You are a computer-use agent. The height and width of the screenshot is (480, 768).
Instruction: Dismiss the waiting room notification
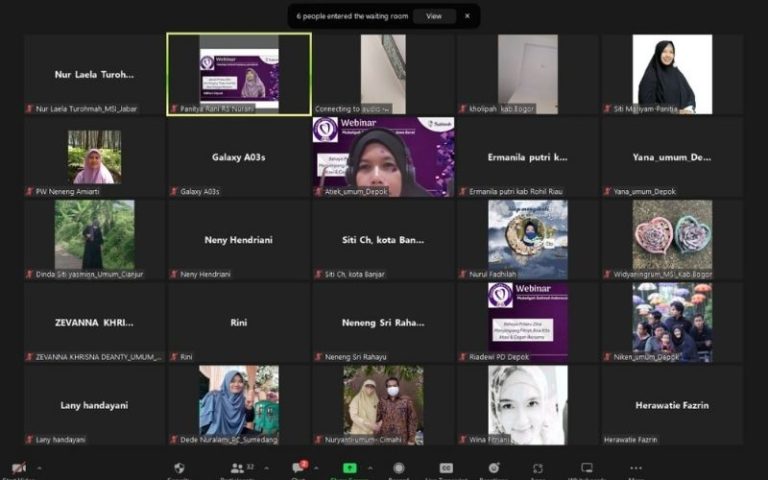pyautogui.click(x=466, y=16)
